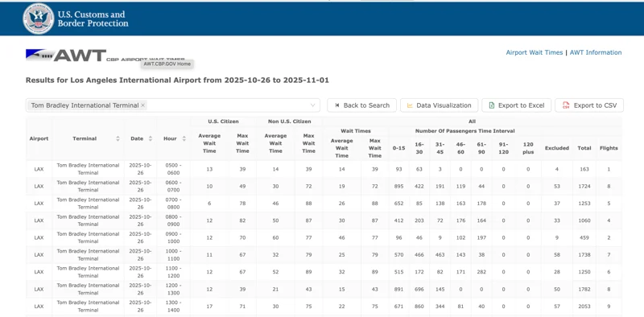This screenshot has height=317, width=644.
Task: Click excluded value 57 in 1300-1400 row
Action: [x=557, y=307]
